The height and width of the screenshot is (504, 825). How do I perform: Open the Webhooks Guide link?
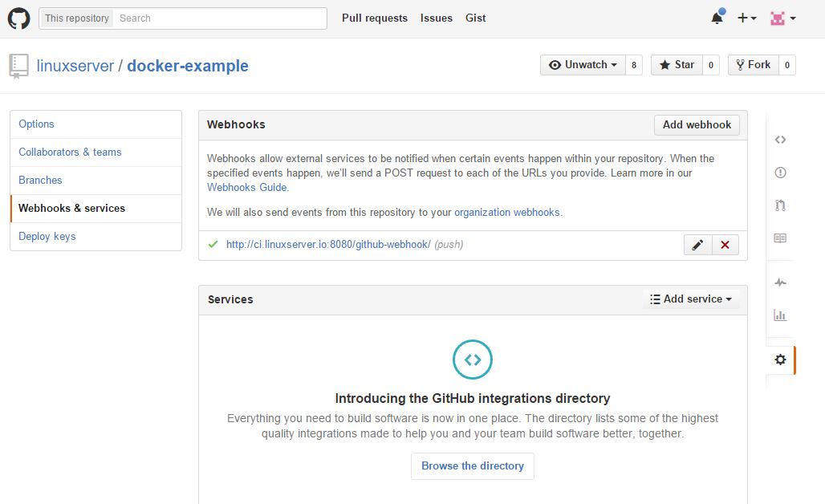[247, 187]
